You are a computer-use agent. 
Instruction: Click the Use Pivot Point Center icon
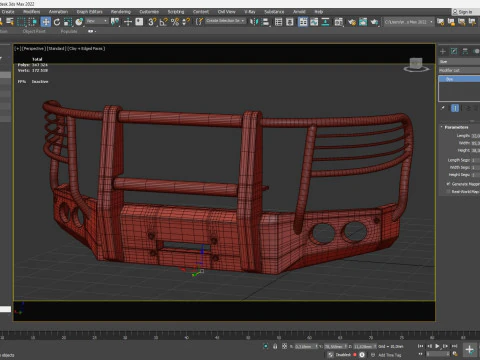[x=115, y=22]
